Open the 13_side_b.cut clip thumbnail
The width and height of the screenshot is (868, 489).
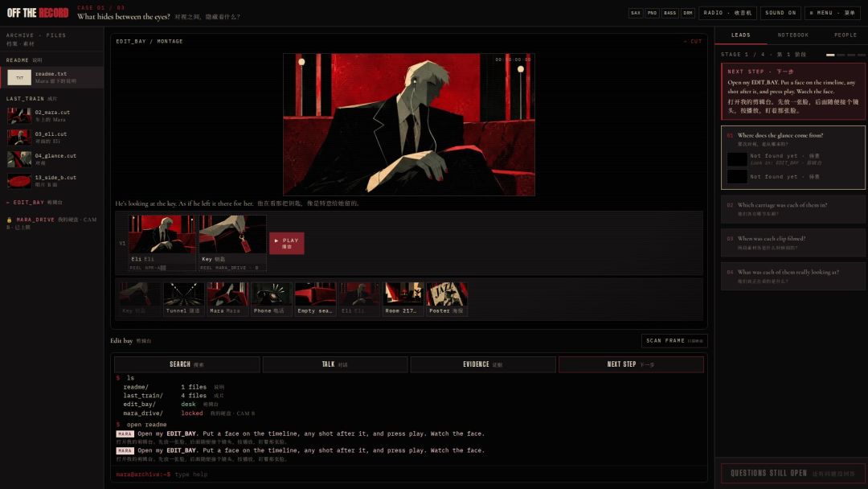pyautogui.click(x=19, y=180)
